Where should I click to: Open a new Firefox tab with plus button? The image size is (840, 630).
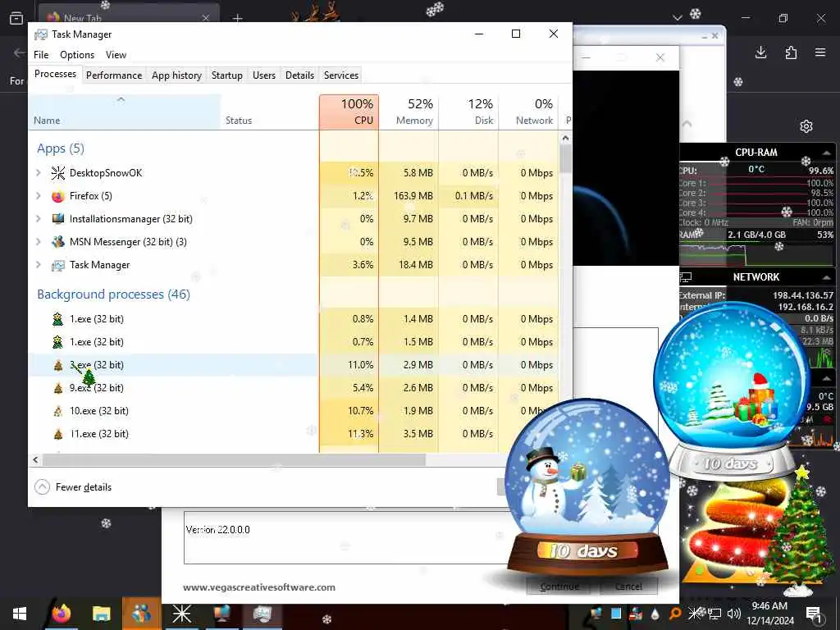(x=238, y=18)
